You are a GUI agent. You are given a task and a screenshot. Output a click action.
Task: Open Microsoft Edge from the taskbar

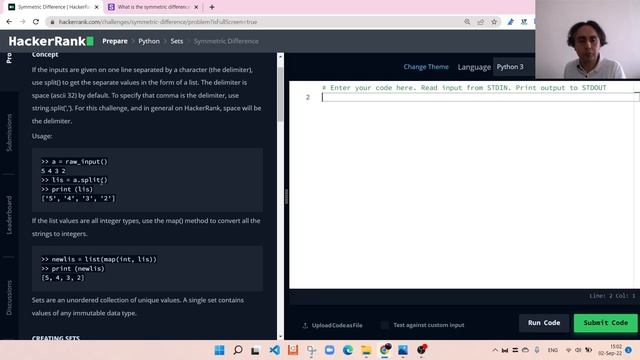point(348,350)
